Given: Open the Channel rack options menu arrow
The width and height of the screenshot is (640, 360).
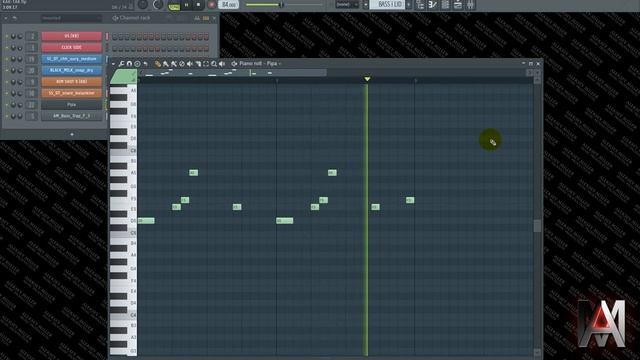Looking at the screenshot, I should [6, 18].
